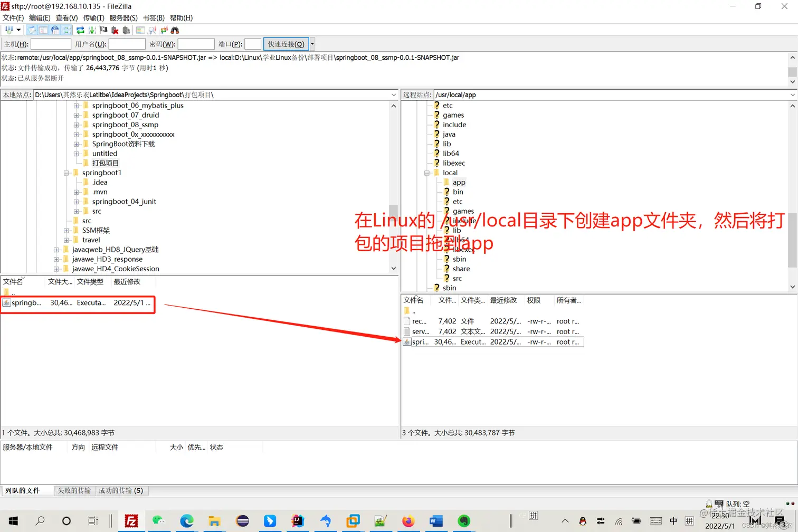Open WeChat from the taskbar
This screenshot has width=798, height=532.
[x=159, y=521]
